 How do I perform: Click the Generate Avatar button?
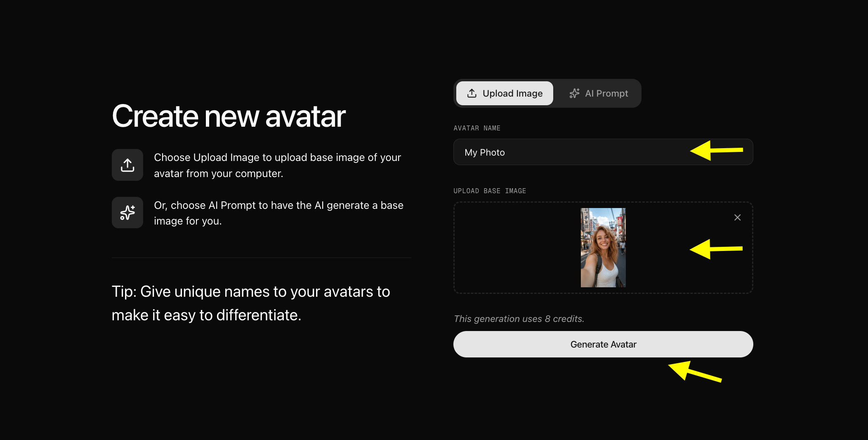[603, 344]
